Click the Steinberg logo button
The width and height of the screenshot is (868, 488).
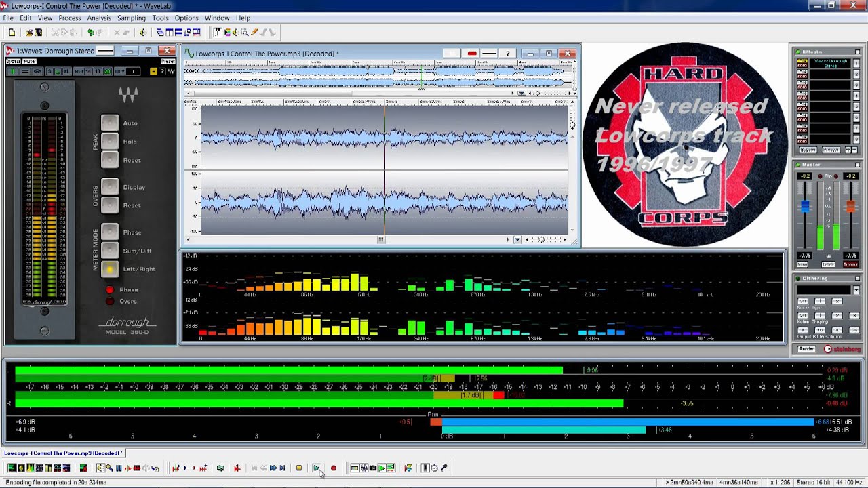coord(842,349)
